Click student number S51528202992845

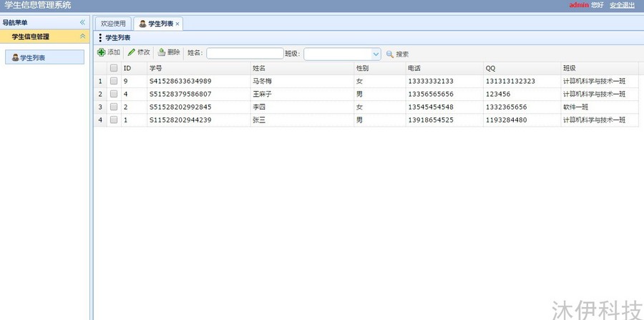click(180, 107)
